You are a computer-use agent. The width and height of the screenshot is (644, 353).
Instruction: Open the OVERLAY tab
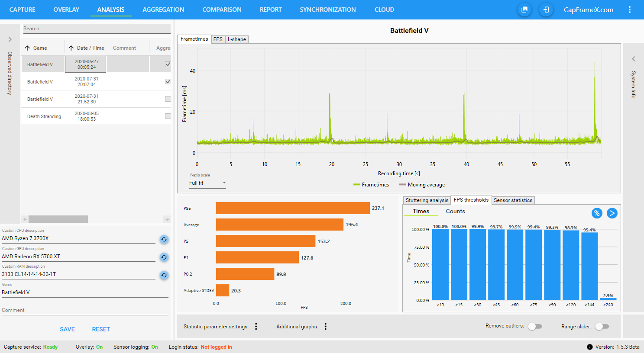click(66, 10)
